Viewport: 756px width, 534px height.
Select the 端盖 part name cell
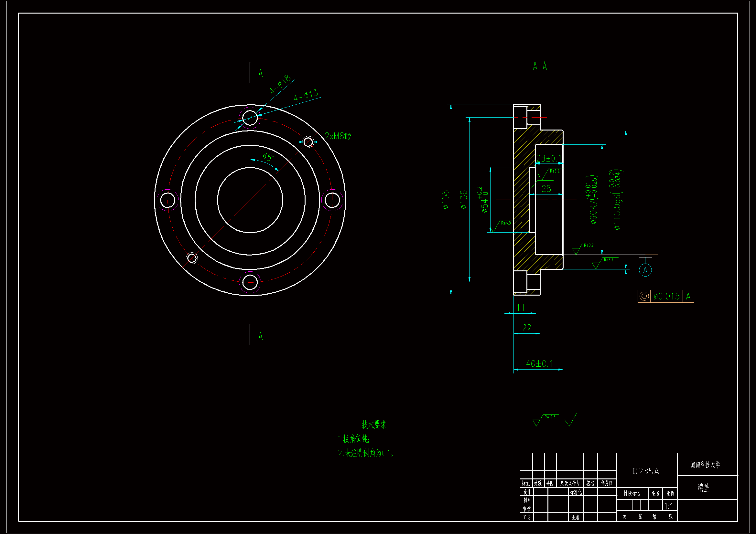pyautogui.click(x=703, y=487)
